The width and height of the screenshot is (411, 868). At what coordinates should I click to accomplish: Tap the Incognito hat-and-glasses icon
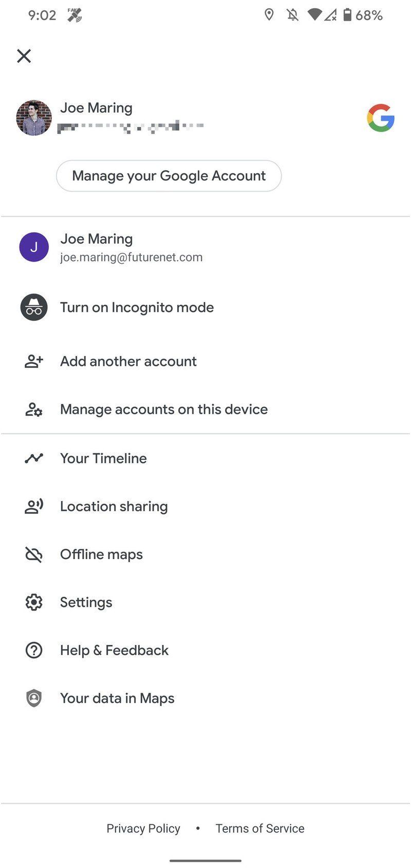34,307
